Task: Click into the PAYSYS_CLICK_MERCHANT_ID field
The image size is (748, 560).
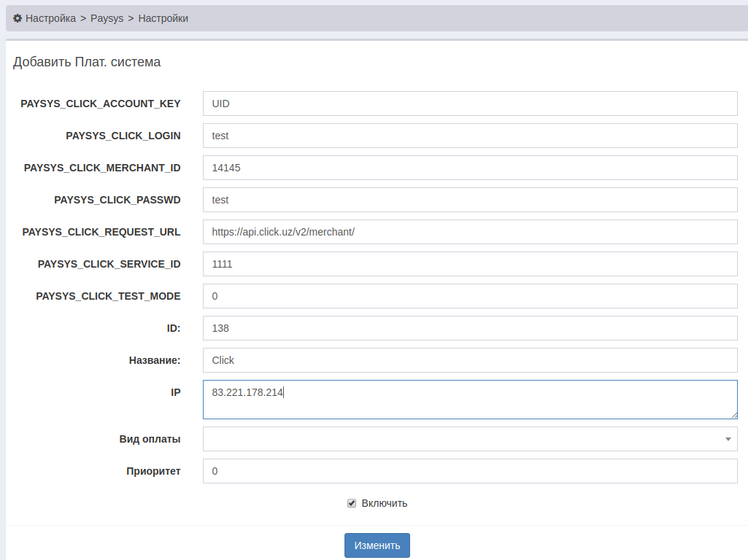Action: [470, 168]
